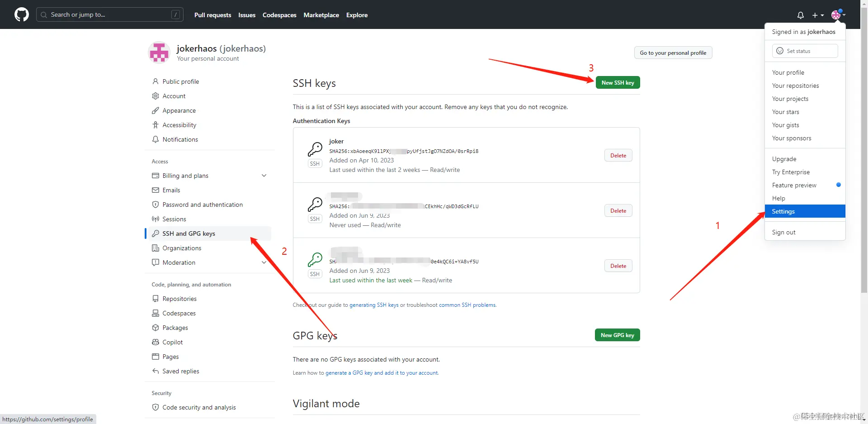The width and height of the screenshot is (868, 424).
Task: Click the Repositories repo icon
Action: coord(156,299)
